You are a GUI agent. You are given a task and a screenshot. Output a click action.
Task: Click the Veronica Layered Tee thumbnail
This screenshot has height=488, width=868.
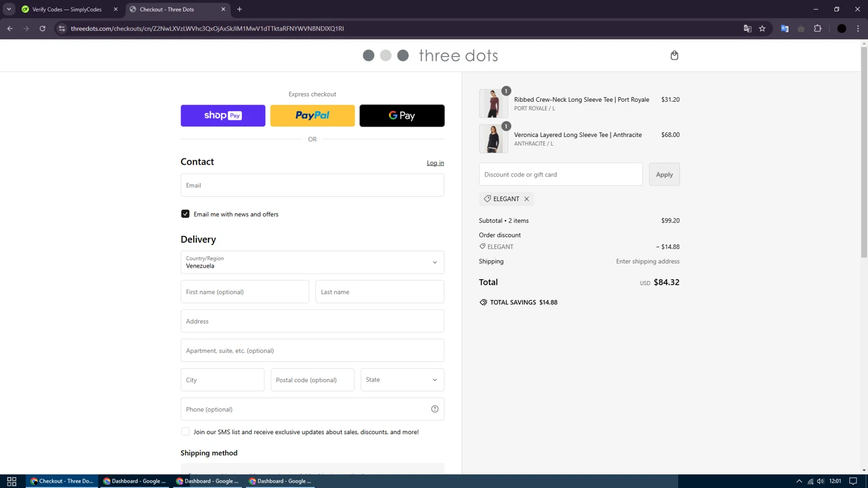(x=493, y=139)
